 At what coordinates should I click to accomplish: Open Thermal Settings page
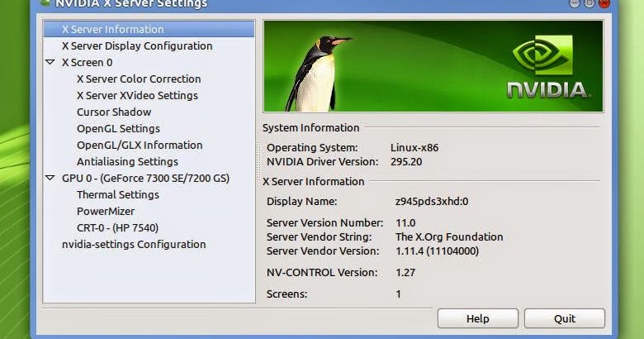118,194
